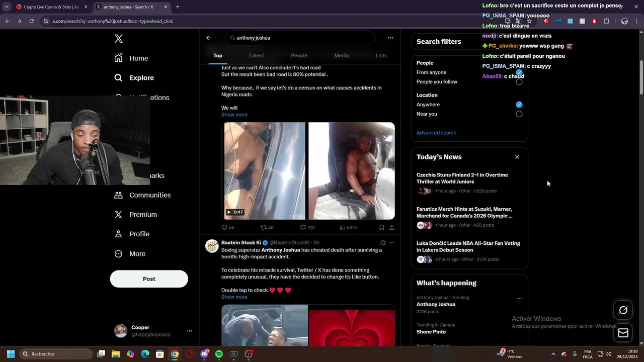Open Baatein Stock Ki profile avatar
Image resolution: width=644 pixels, height=362 pixels.
212,245
